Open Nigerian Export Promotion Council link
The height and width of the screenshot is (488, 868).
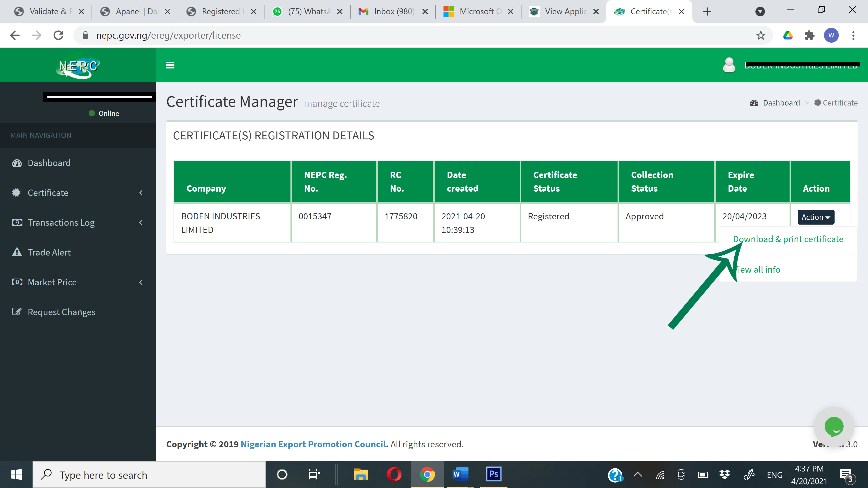[313, 444]
